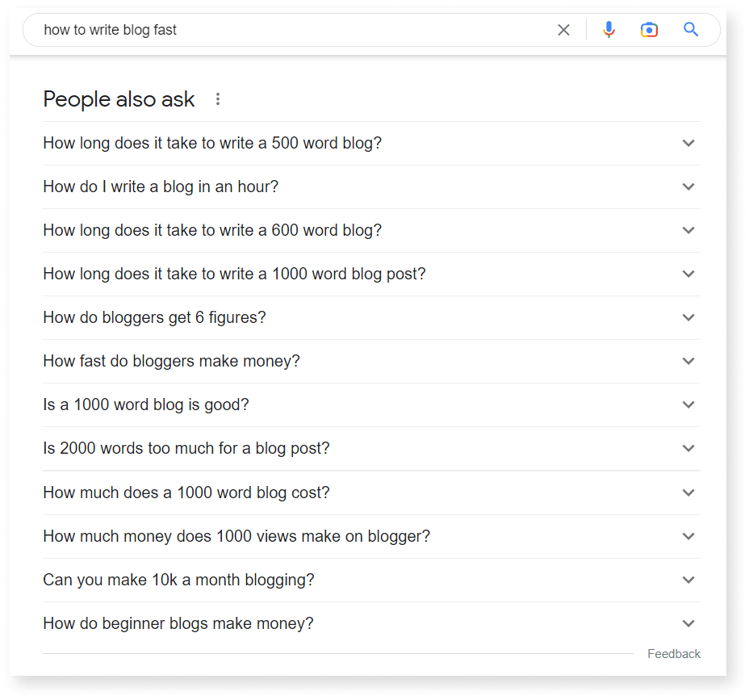The height and width of the screenshot is (700, 749).
Task: Expand the 'Is 2000 words too much' chevron
Action: click(x=688, y=448)
